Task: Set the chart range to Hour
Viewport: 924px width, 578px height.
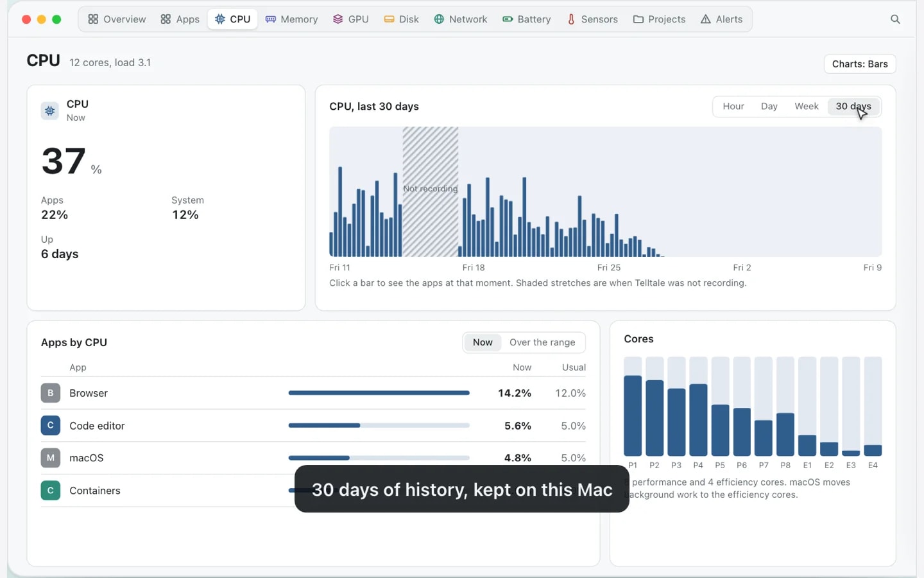Action: (733, 107)
